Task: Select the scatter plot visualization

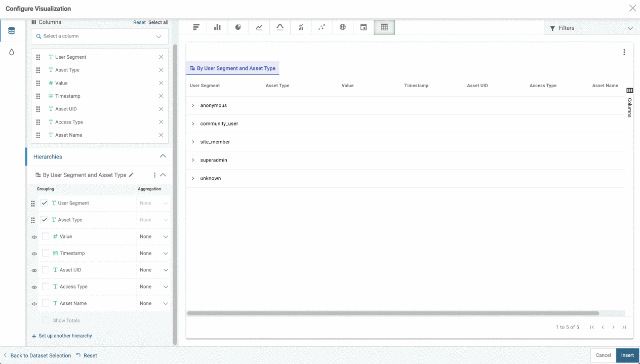Action: click(x=322, y=27)
